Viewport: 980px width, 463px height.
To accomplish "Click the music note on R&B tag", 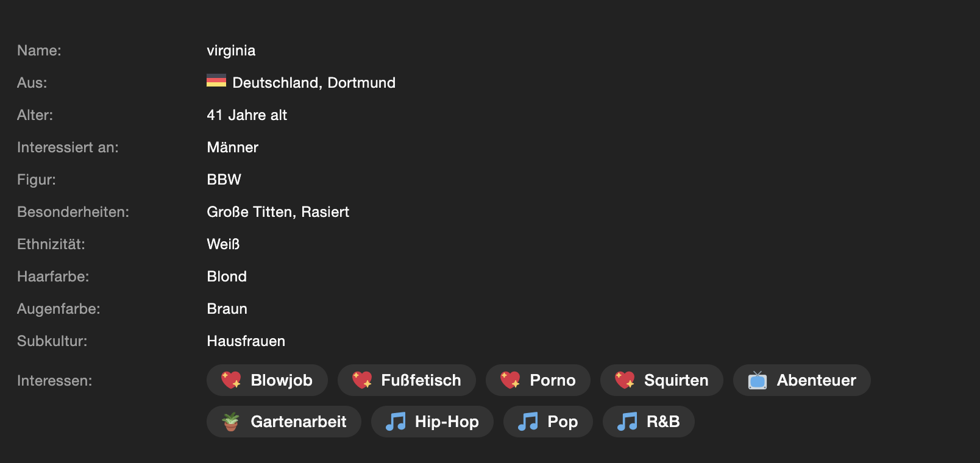I will pos(627,422).
